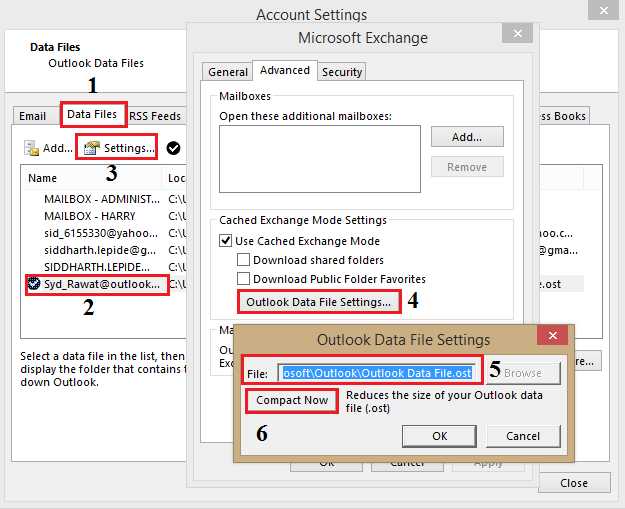This screenshot has height=509, width=625.
Task: Select the Advanced tab
Action: [x=285, y=71]
